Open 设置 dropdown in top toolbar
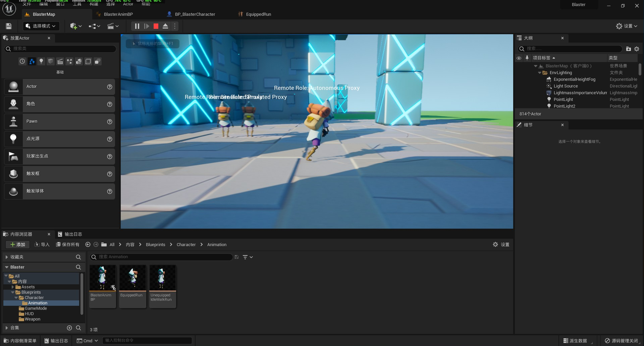 point(627,26)
